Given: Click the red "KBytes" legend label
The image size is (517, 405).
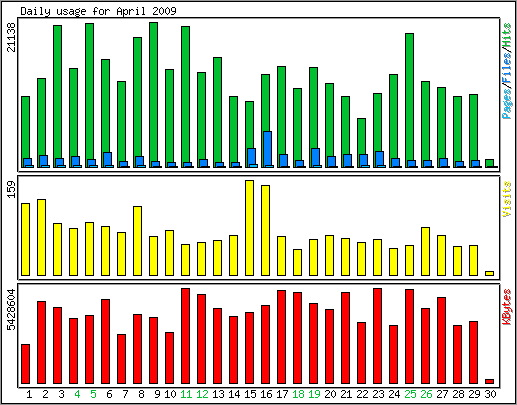Looking at the screenshot, I should tap(507, 307).
